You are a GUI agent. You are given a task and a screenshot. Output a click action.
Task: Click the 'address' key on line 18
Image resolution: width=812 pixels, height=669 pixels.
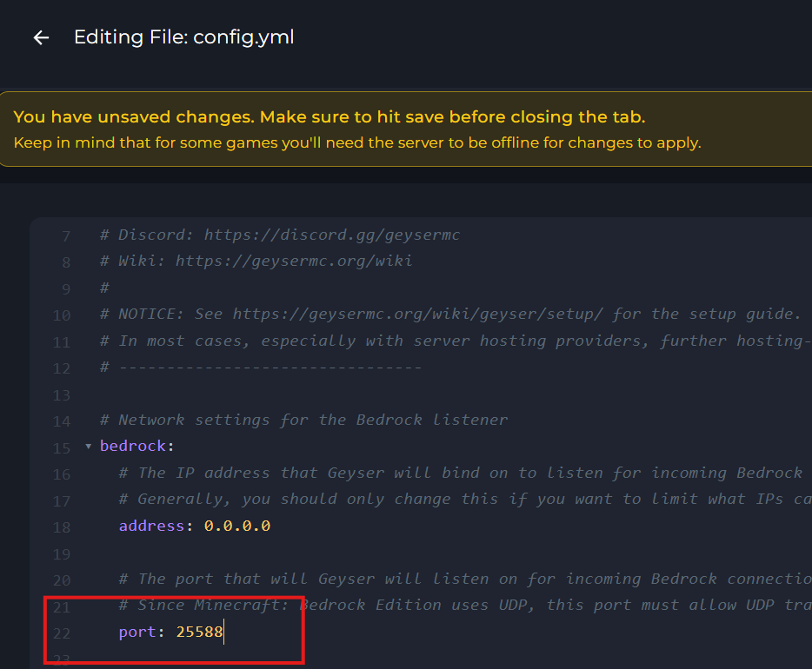click(152, 526)
